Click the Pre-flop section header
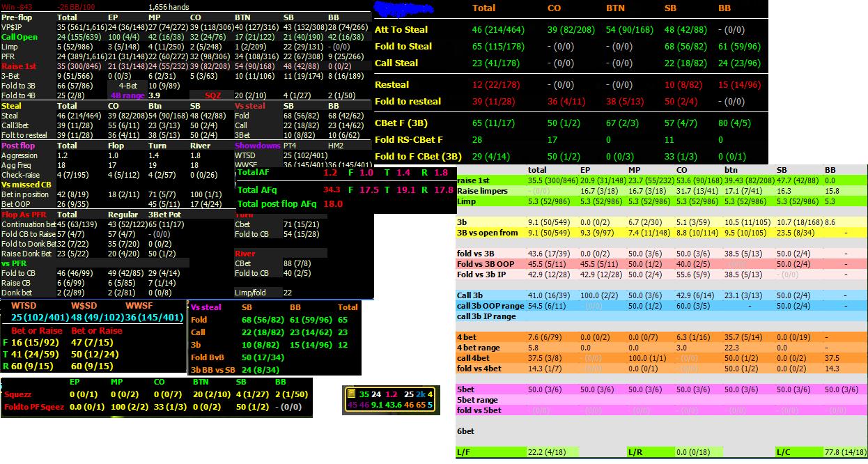868x464 pixels. [18, 17]
